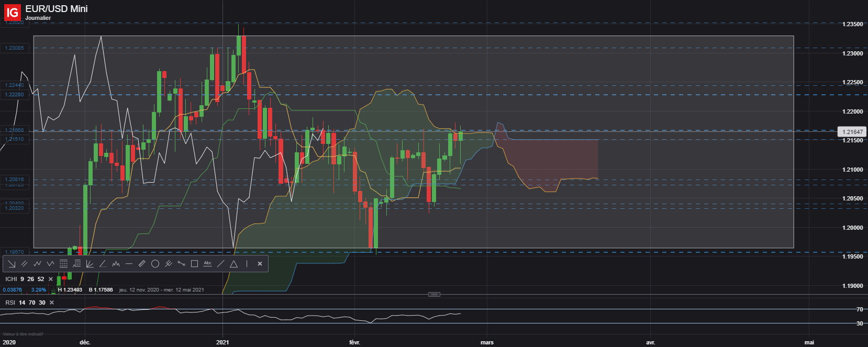The width and height of the screenshot is (868, 347).
Task: Click the EUR/USD Mini chart title
Action: coord(57,9)
